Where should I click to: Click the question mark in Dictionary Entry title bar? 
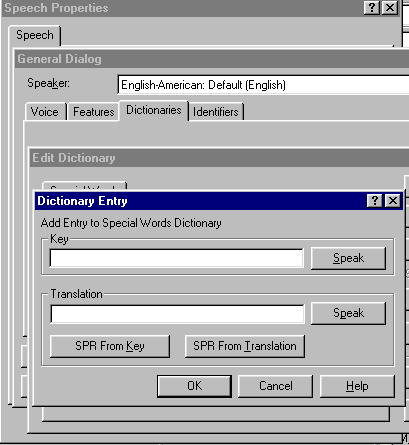click(375, 201)
